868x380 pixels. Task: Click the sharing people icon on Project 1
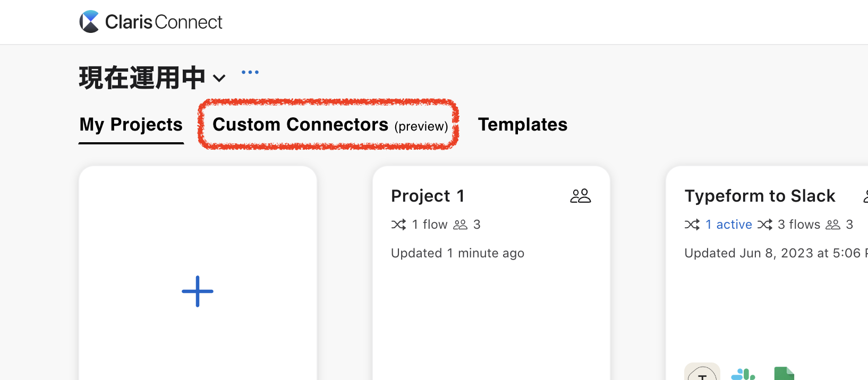(580, 196)
